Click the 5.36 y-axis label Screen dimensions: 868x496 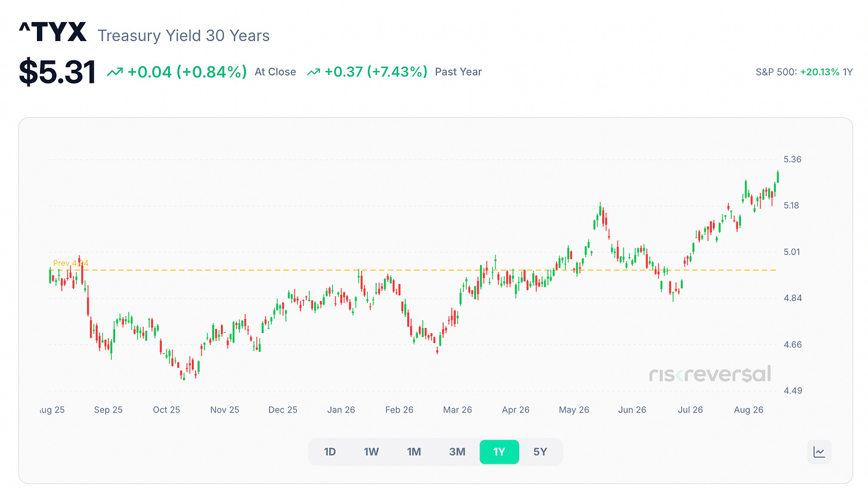click(x=793, y=159)
